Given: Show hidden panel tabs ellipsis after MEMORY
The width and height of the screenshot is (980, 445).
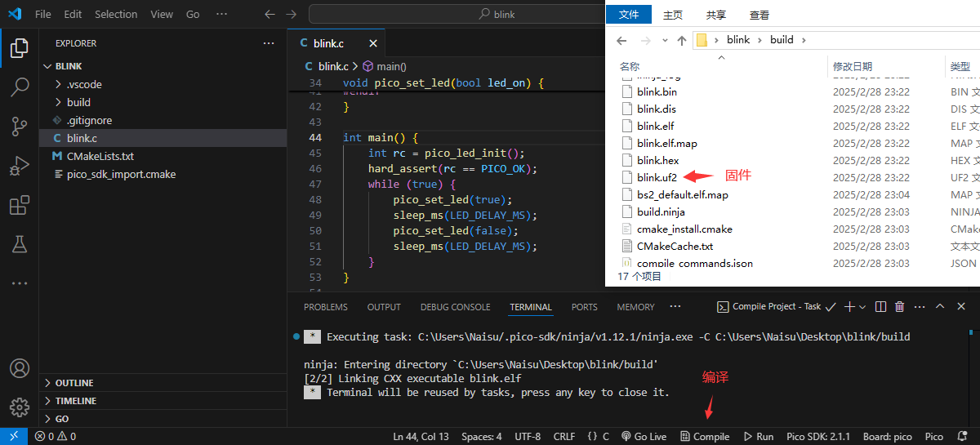Looking at the screenshot, I should pos(675,307).
